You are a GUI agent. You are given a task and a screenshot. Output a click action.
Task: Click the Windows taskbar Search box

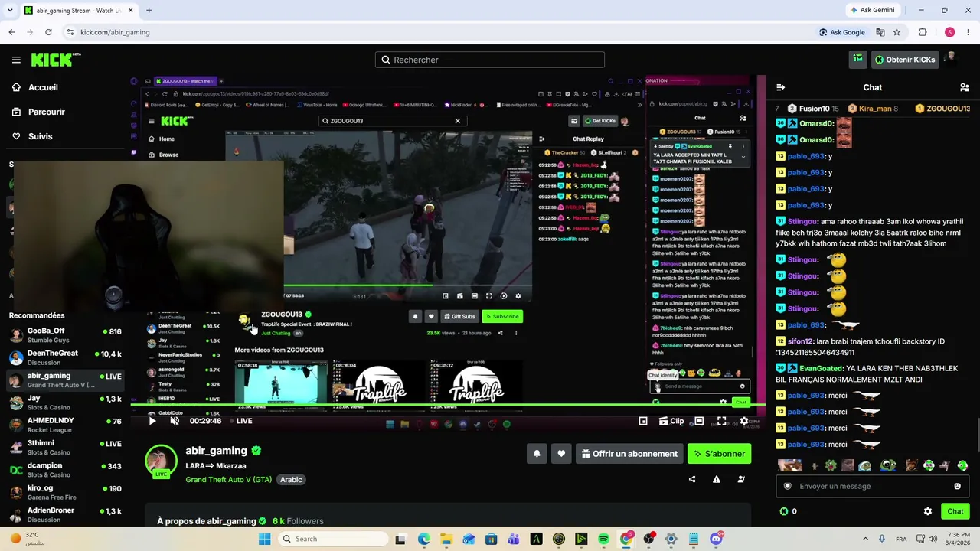(x=332, y=539)
